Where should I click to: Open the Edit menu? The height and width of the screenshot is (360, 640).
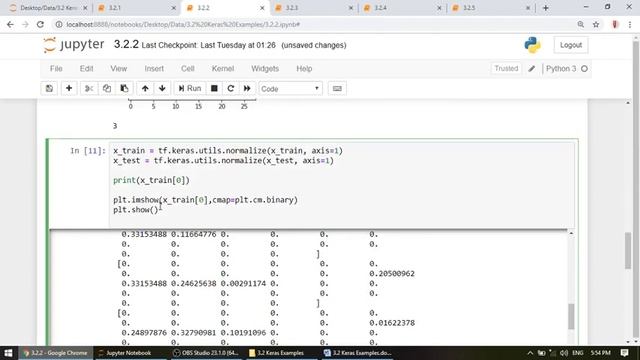tap(87, 69)
